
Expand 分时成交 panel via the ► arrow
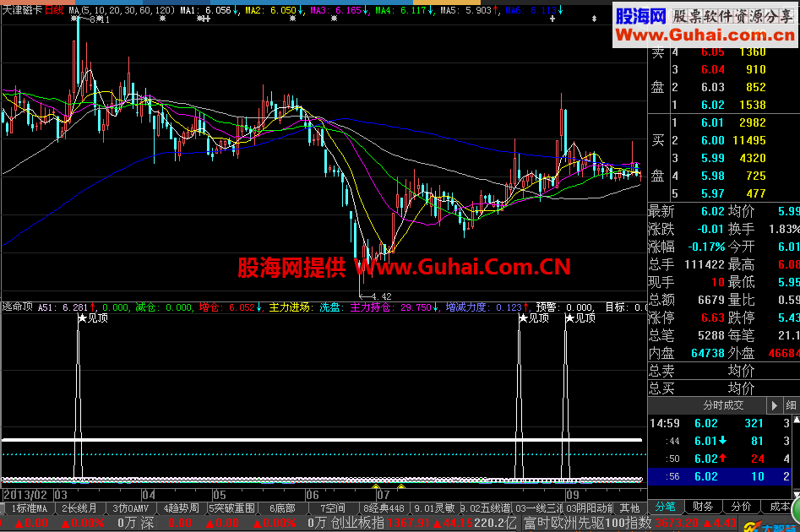[x=775, y=405]
